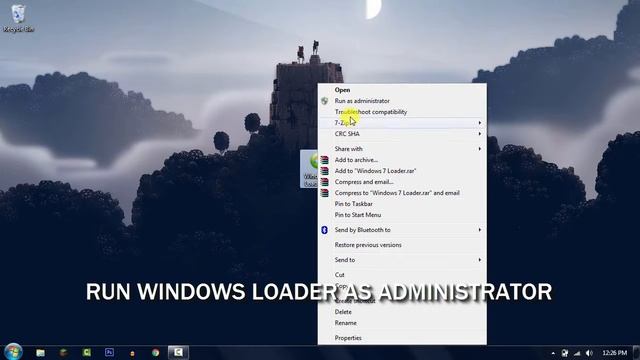Open network signal tray icon
Viewport: 640px width, 360px height.
(x=577, y=353)
